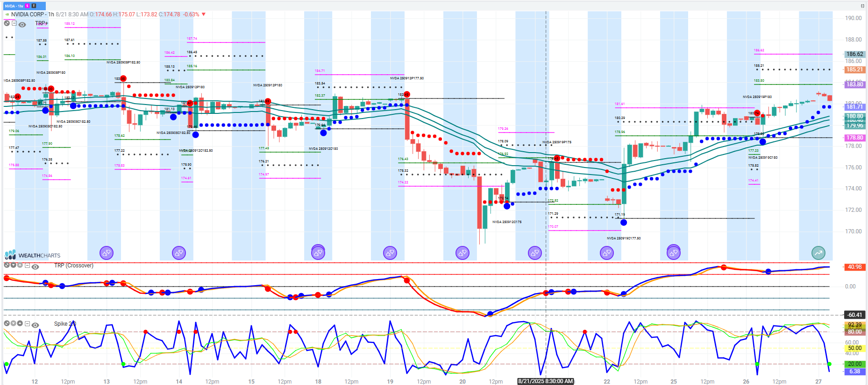The image size is (868, 385).
Task: Open the purple event marker near day 18
Action: pyautogui.click(x=318, y=253)
